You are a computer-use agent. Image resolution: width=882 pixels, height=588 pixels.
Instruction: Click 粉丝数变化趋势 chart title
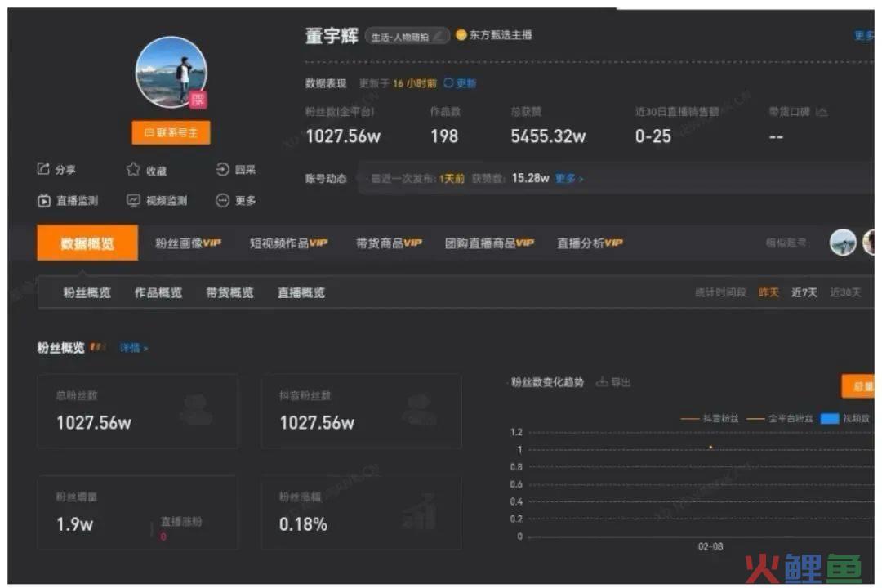547,383
